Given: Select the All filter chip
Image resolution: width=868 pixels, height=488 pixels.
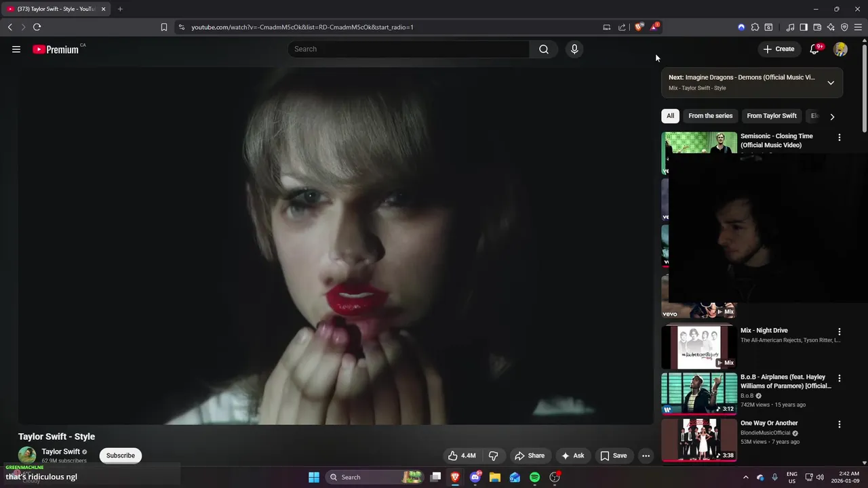Looking at the screenshot, I should [x=670, y=116].
